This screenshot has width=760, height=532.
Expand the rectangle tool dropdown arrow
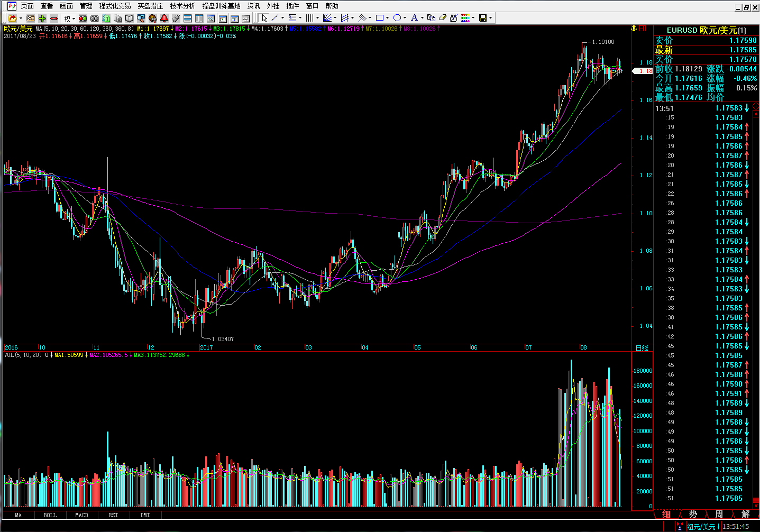(387, 18)
